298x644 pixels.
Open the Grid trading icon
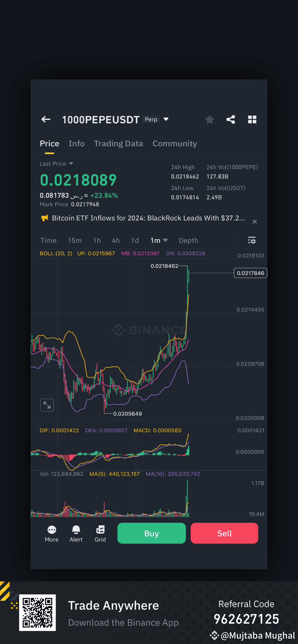tap(100, 530)
